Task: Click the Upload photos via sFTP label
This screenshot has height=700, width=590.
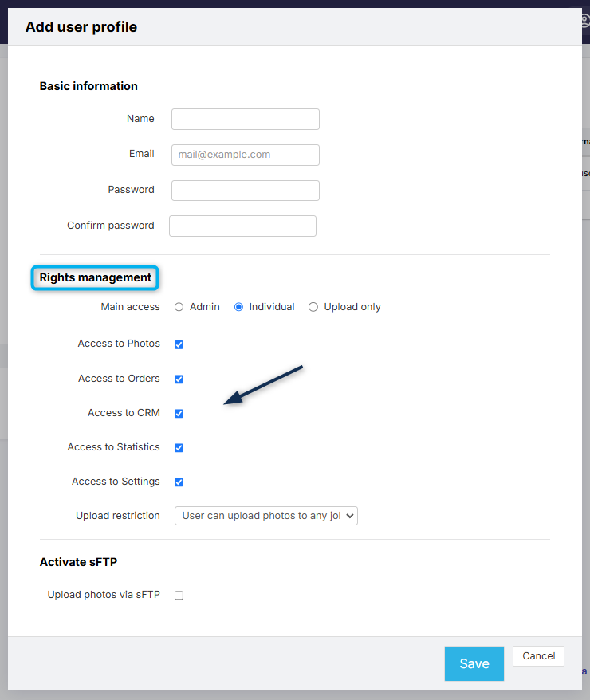Action: coord(104,595)
